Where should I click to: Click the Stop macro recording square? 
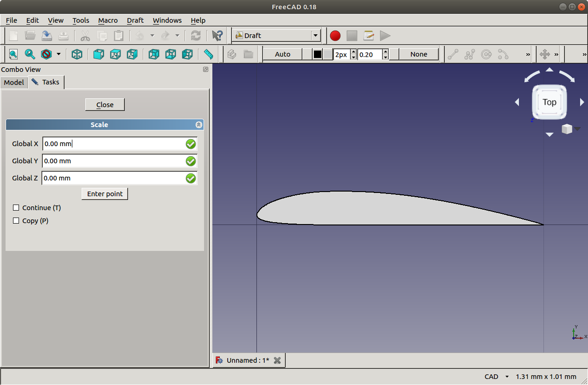point(352,36)
